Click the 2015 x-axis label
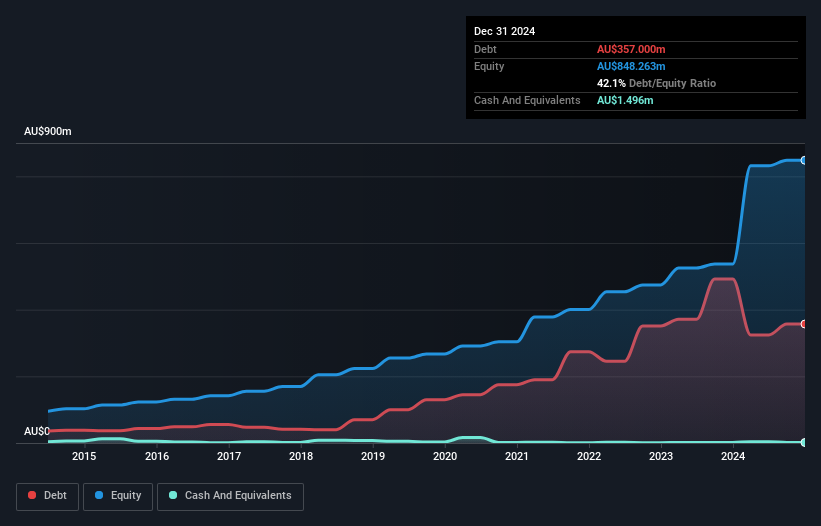This screenshot has height=526, width=821. (x=84, y=456)
